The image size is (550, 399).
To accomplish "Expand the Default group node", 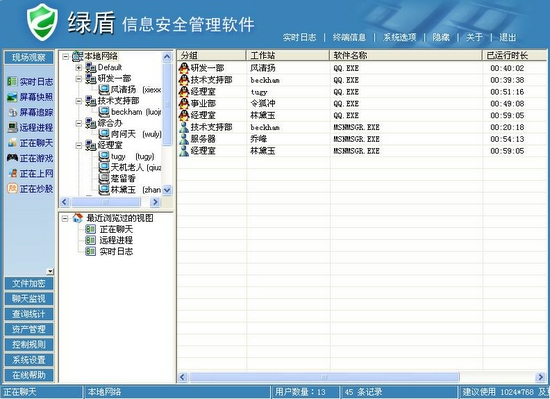I will tap(79, 67).
